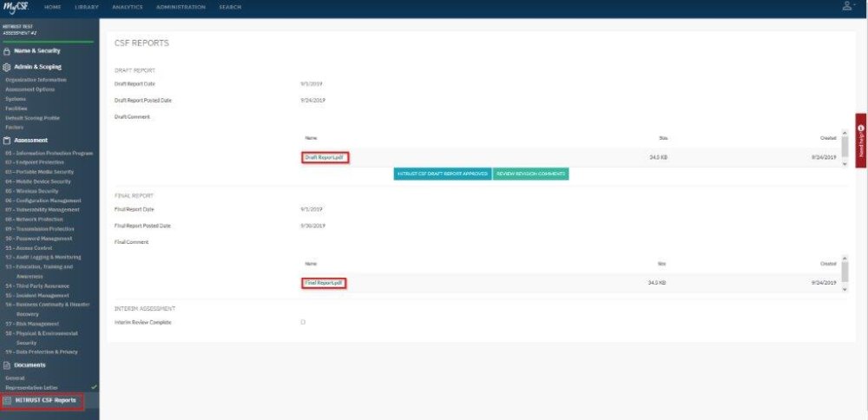
Task: Open Systems in sidebar
Action: pos(16,99)
